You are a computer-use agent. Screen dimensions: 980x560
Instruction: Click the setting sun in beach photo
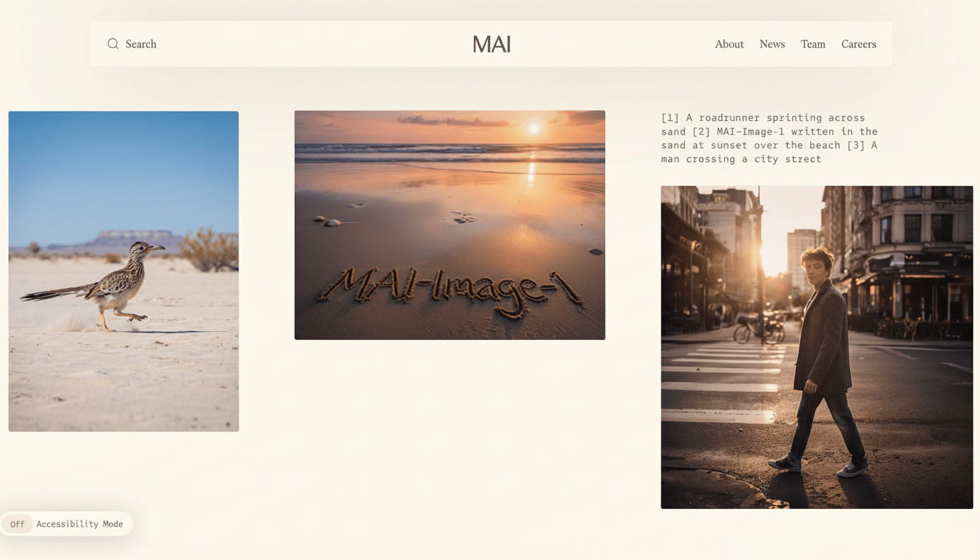[534, 128]
